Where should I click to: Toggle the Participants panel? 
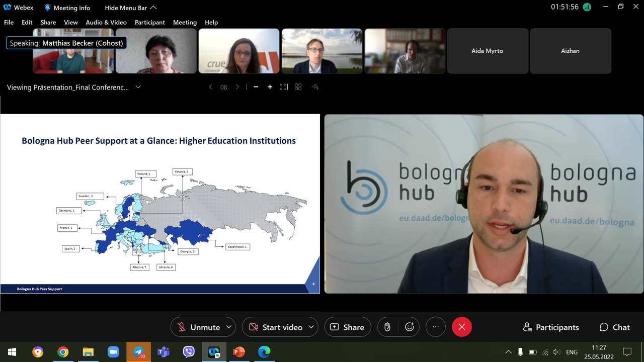point(551,327)
